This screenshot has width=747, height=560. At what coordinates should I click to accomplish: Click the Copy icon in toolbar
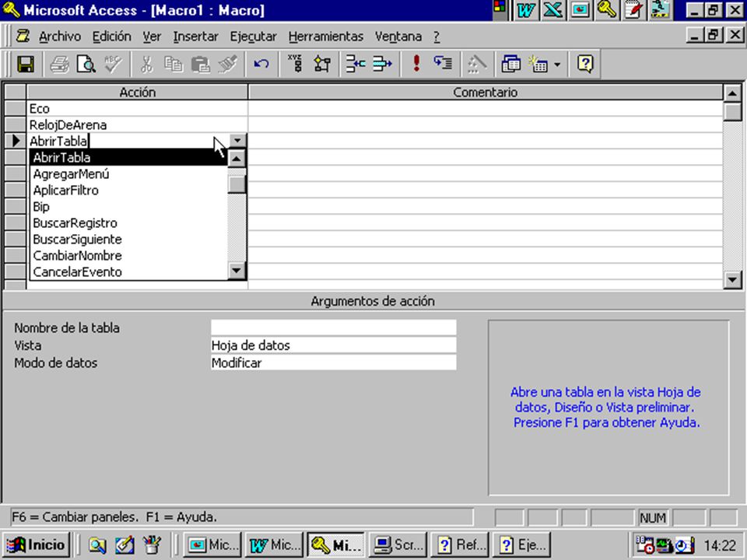point(174,64)
